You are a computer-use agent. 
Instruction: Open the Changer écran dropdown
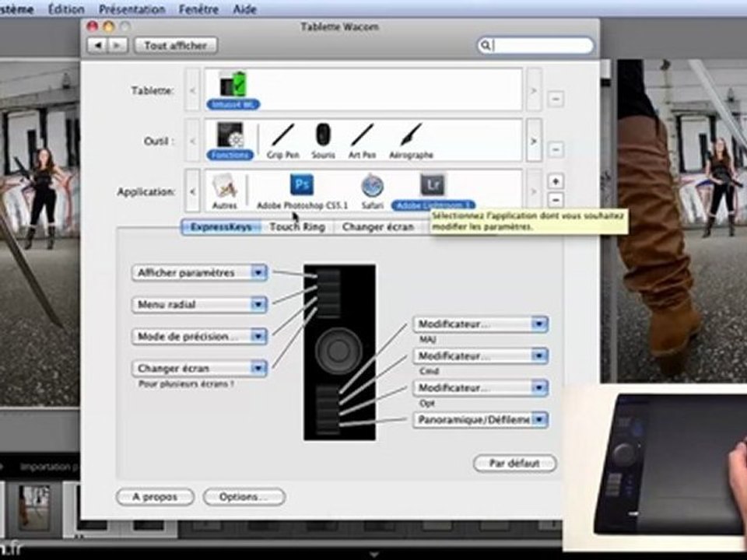[x=200, y=369]
